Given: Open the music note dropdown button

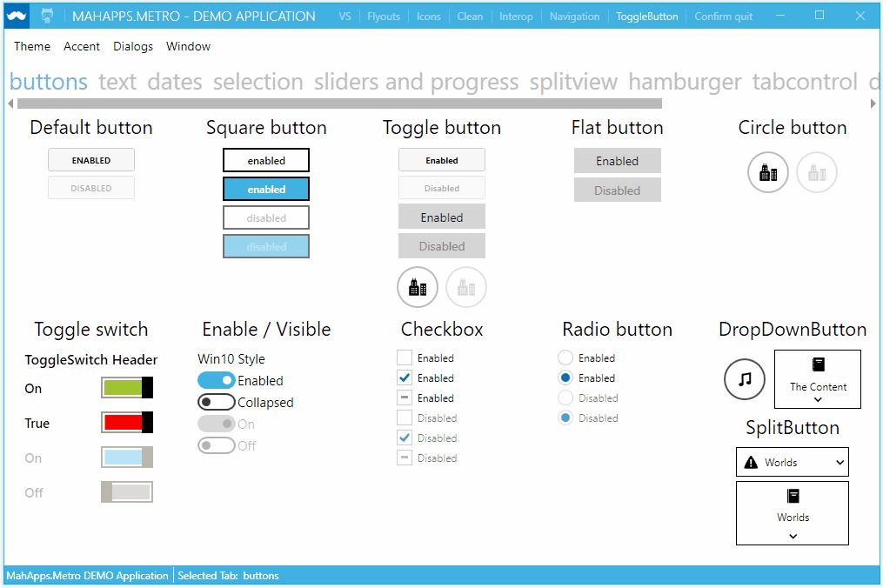Looking at the screenshot, I should tap(745, 379).
